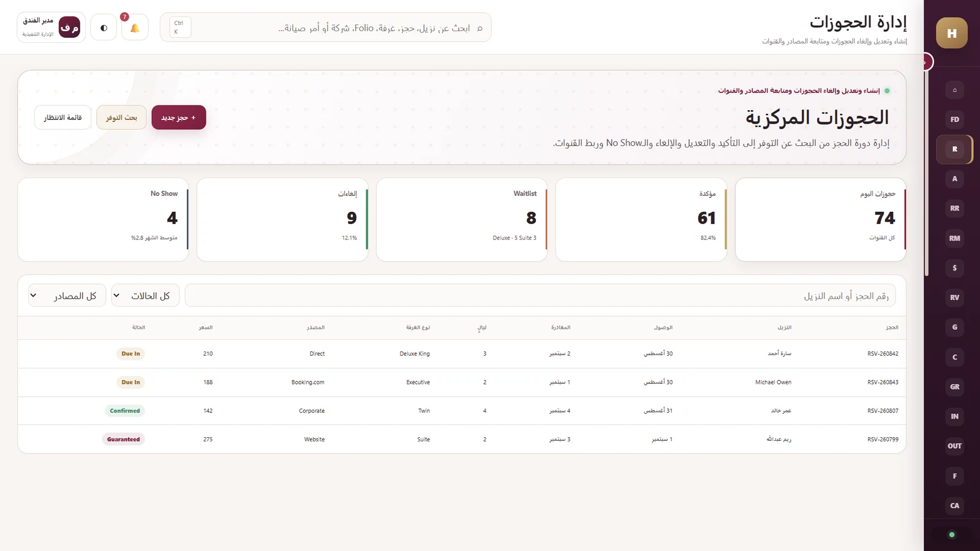
Task: Open the RR sidebar item
Action: (954, 209)
